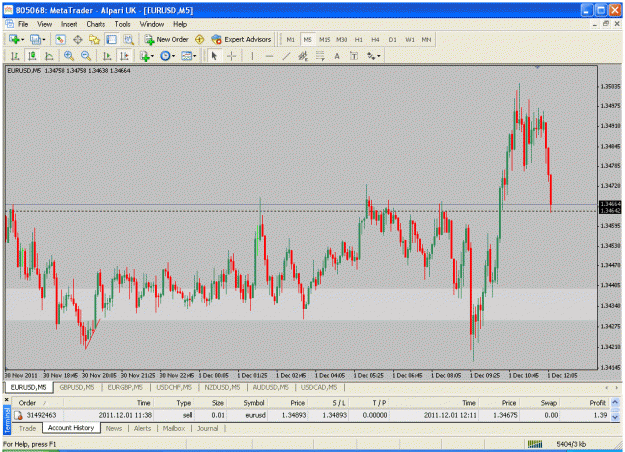Switch chart to MN timeframe
This screenshot has height=452, width=625.
point(426,39)
